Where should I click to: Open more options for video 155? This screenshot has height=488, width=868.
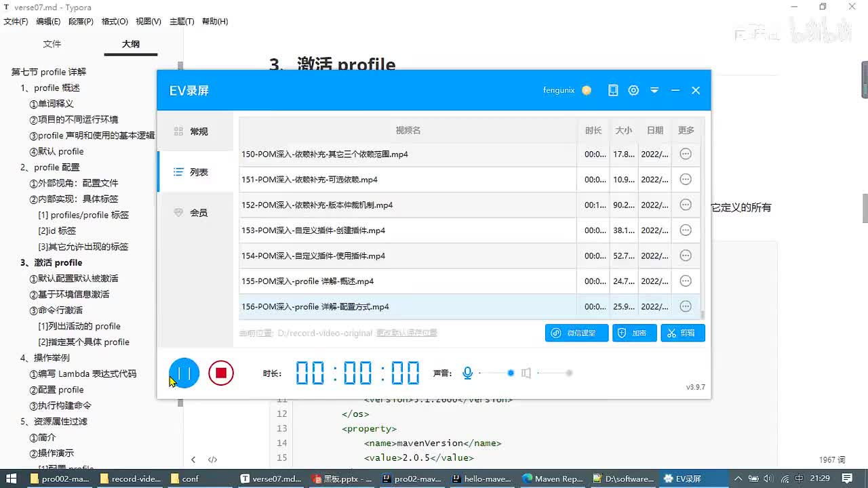[x=686, y=281]
